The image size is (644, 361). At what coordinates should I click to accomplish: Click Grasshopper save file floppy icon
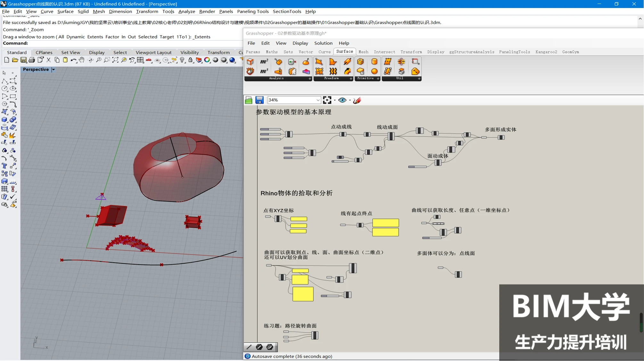(x=259, y=100)
